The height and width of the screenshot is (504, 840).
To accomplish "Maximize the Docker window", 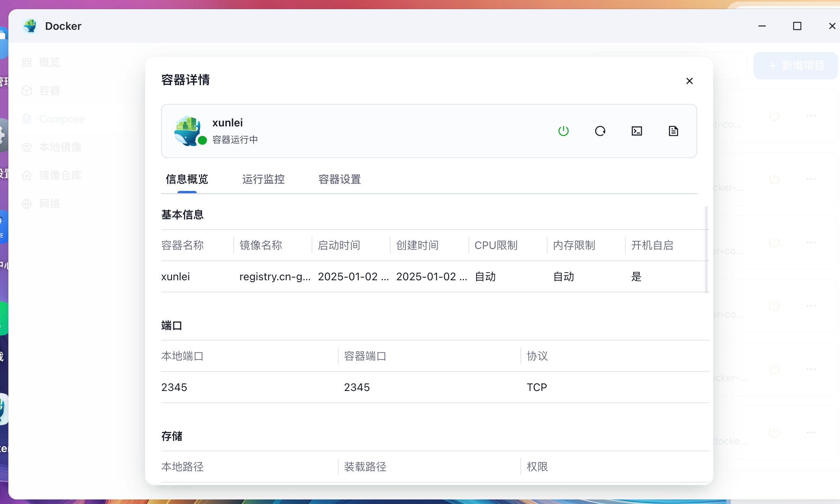I will click(x=797, y=26).
